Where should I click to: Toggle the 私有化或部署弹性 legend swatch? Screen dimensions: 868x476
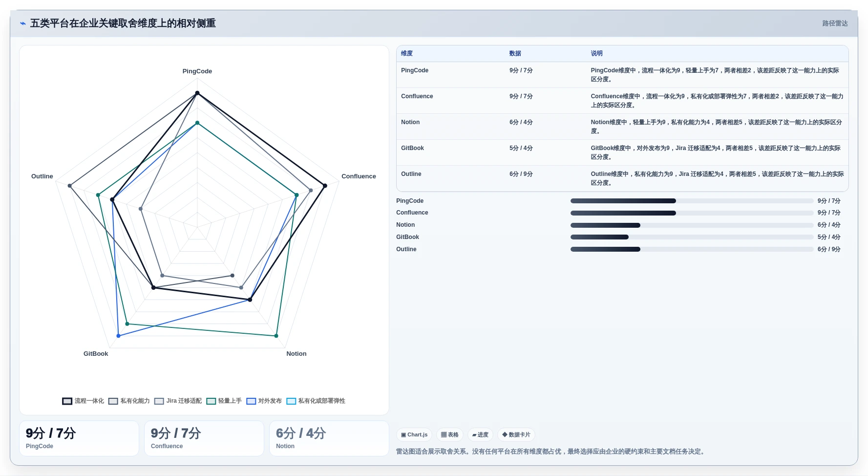291,401
